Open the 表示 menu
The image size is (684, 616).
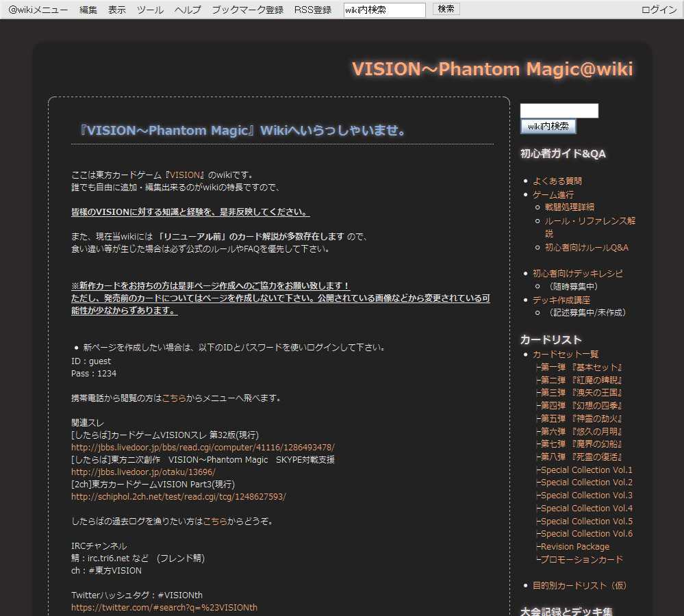click(117, 10)
